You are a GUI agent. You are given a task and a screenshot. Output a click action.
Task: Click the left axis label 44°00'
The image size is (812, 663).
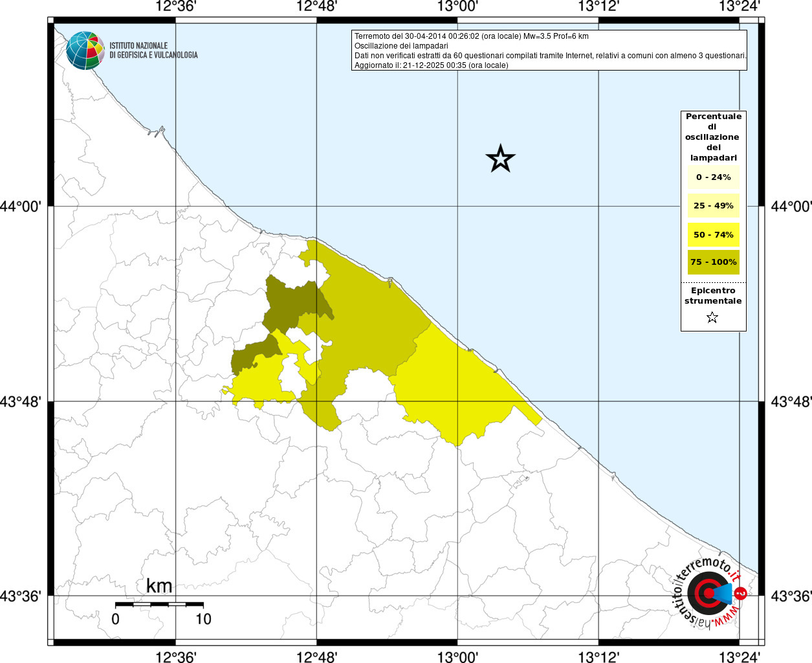coord(21,206)
